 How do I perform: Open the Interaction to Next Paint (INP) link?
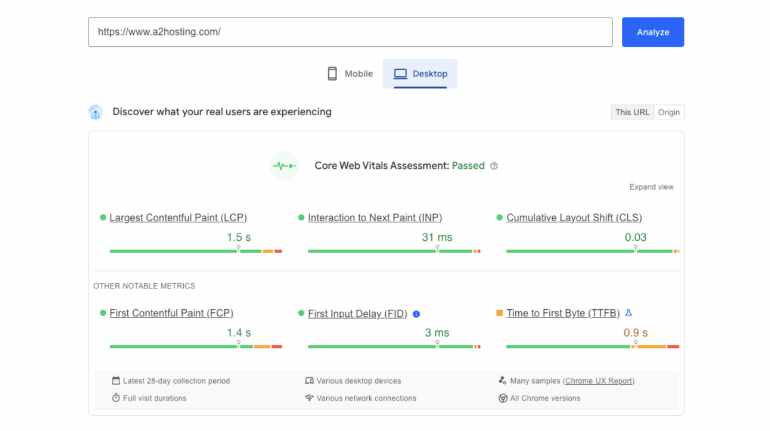click(375, 217)
